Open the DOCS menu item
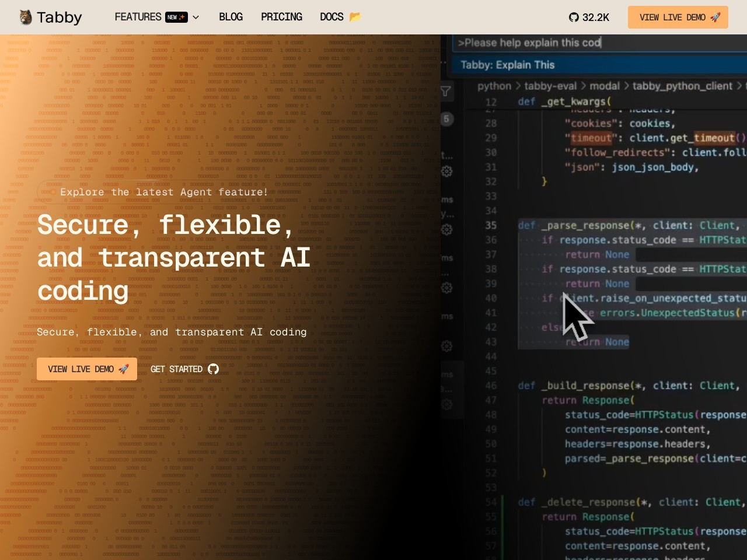The height and width of the screenshot is (560, 747). coord(331,17)
